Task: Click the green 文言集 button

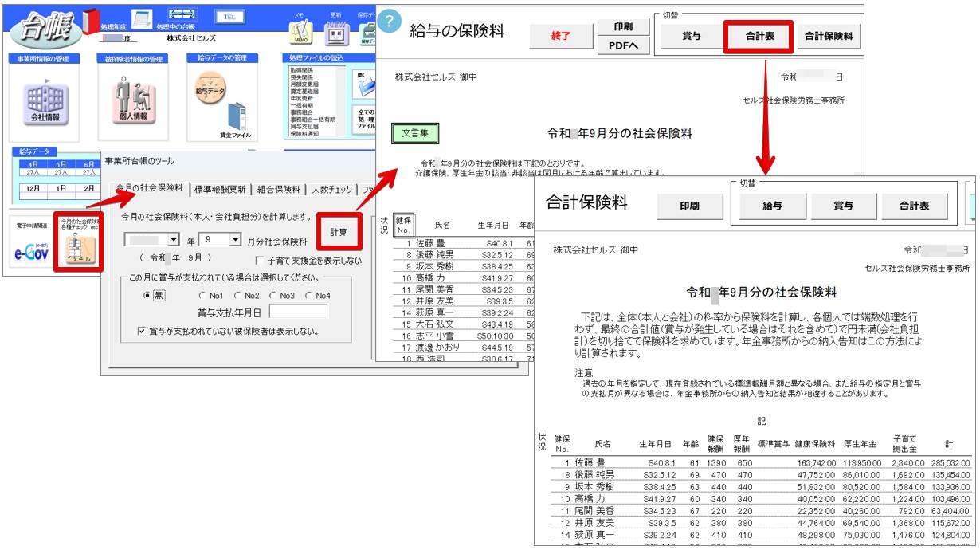Action: coord(415,133)
